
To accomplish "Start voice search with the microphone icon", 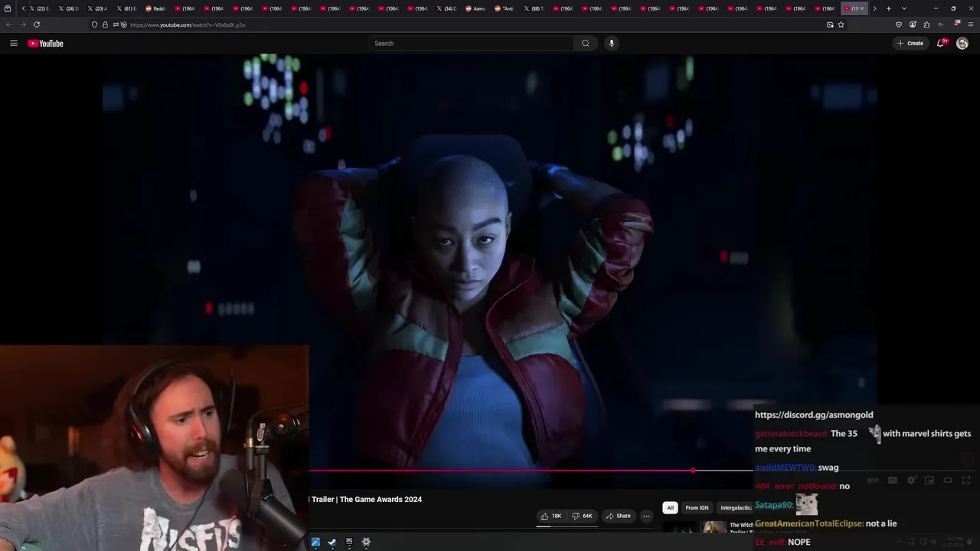I will (611, 44).
